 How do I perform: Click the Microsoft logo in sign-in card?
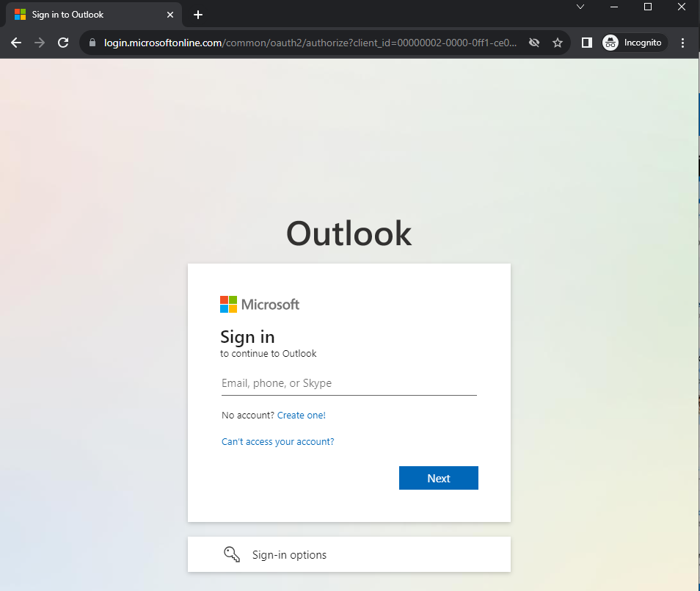[259, 304]
